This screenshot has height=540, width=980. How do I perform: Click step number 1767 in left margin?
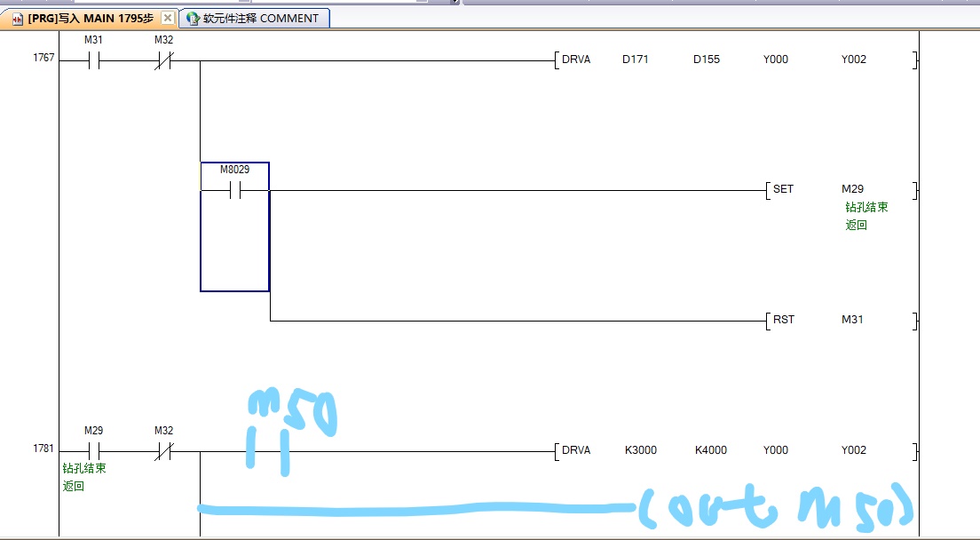pos(43,59)
